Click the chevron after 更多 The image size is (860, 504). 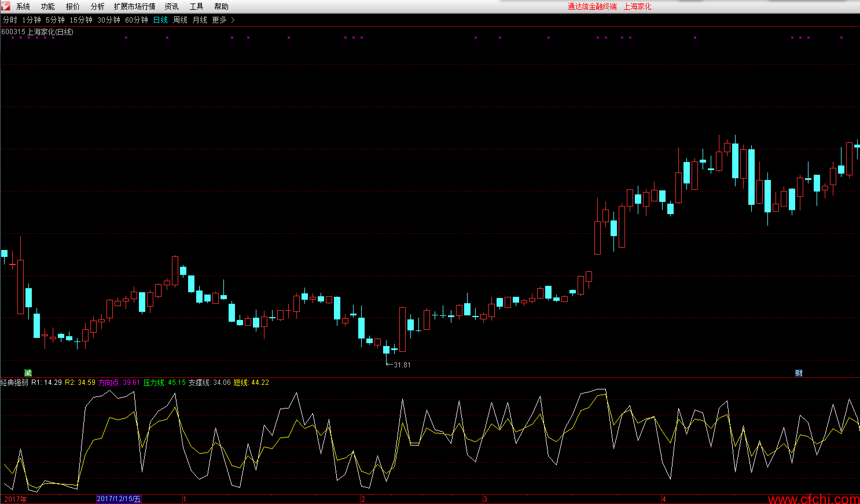(233, 20)
